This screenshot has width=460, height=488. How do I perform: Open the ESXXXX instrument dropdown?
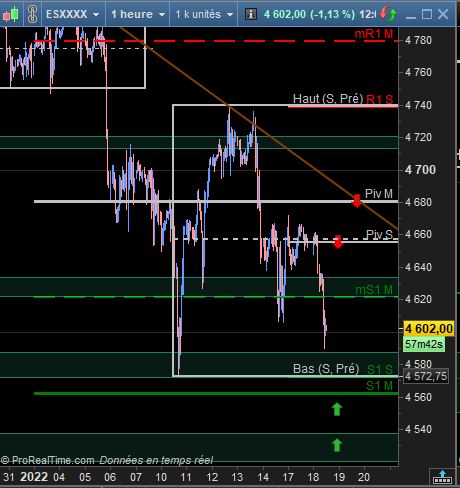tap(72, 14)
